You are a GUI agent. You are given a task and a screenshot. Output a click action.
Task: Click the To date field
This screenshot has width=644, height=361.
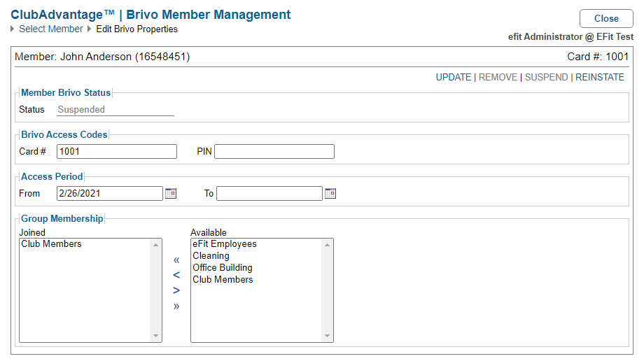(x=269, y=193)
